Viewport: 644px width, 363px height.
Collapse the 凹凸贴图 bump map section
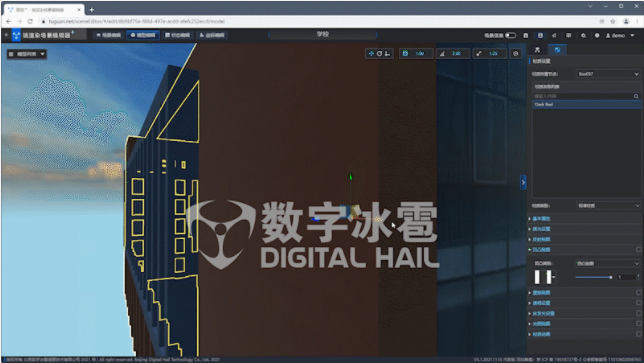(541, 249)
